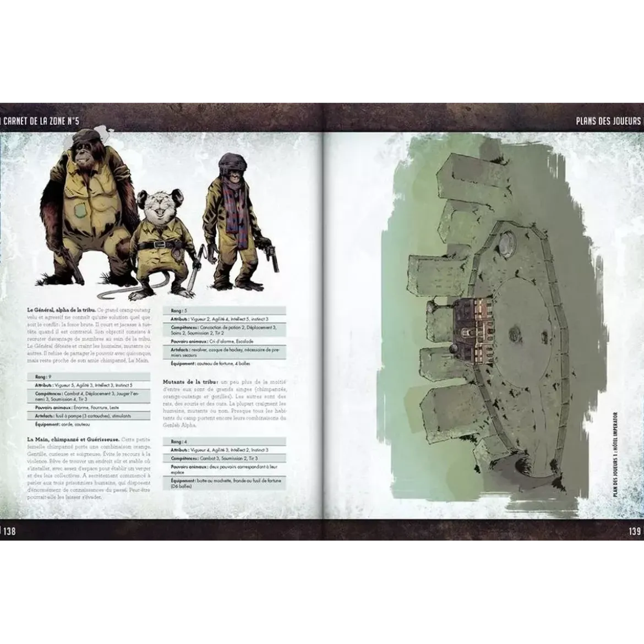
Task: Click the "fusil à pompe (3 cartouches)" artefacts row
Action: tap(89, 416)
